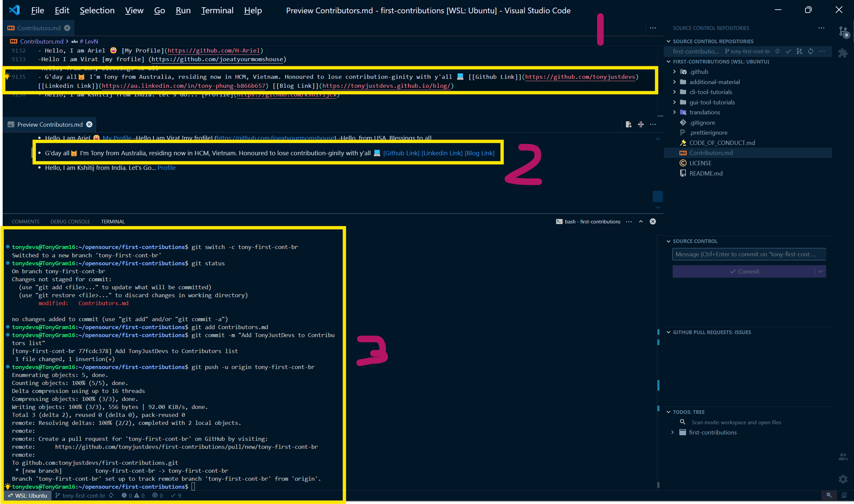Click the commit message input field

(749, 254)
